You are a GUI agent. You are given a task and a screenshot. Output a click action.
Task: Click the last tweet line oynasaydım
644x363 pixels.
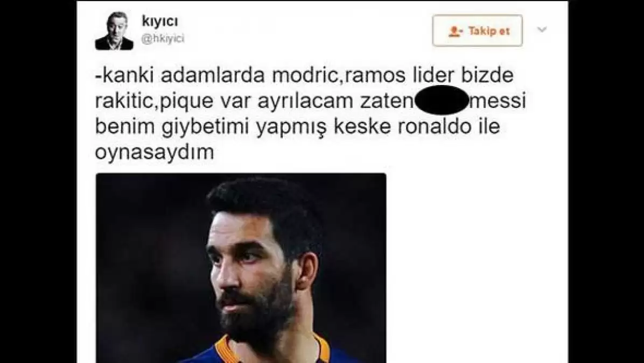(155, 153)
